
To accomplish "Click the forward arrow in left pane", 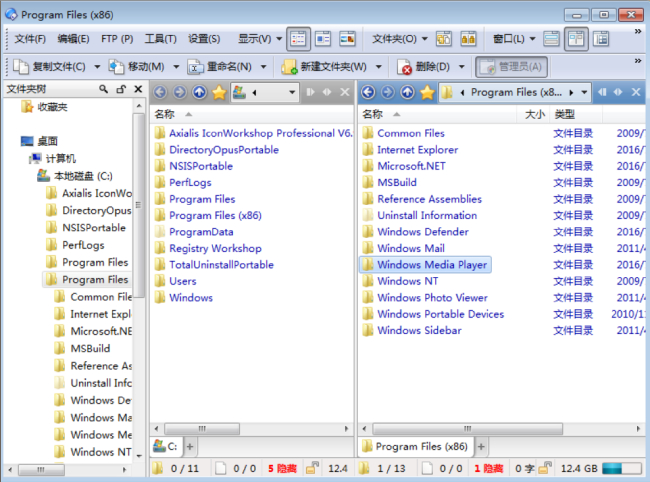I will coord(181,93).
